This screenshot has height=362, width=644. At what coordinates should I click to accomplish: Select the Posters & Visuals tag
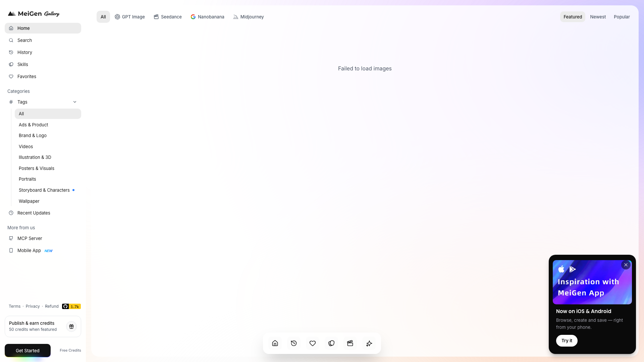coord(48,168)
